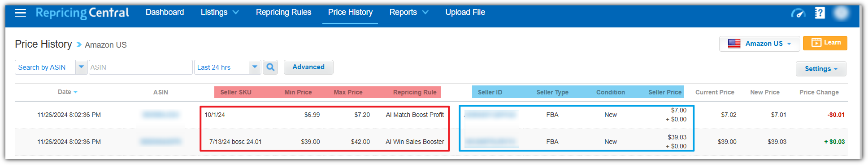
Task: Open the hamburger navigation menu
Action: pyautogui.click(x=20, y=13)
